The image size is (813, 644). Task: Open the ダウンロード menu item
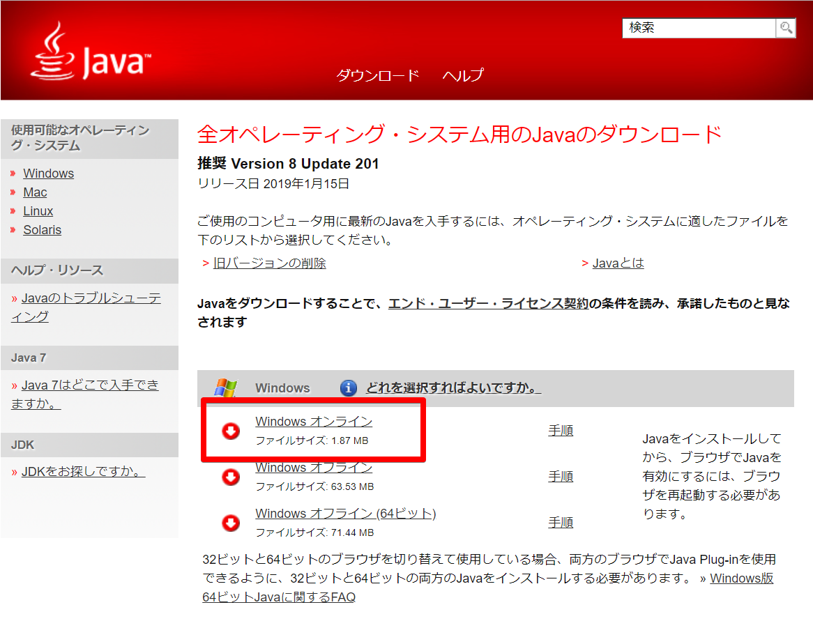(378, 75)
